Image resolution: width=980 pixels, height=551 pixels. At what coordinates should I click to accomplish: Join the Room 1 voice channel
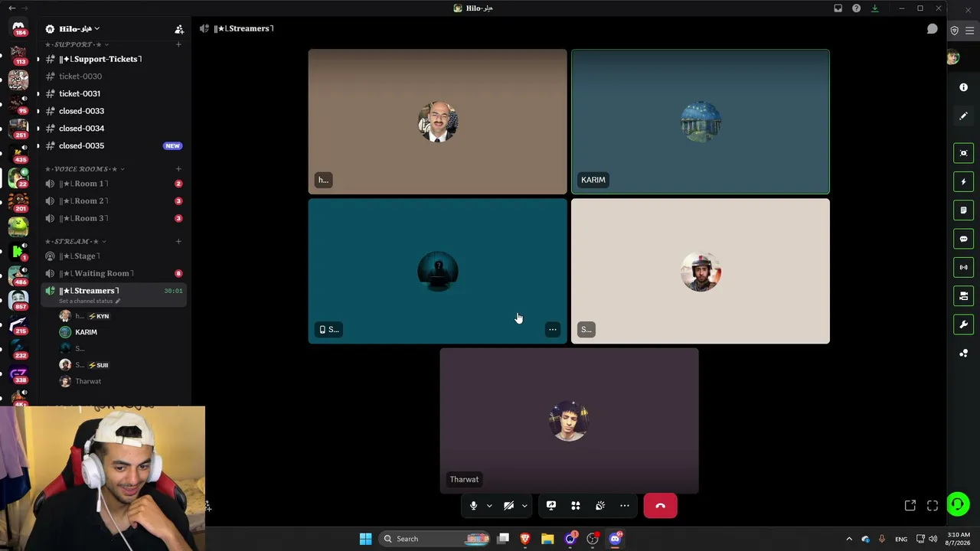(113, 184)
